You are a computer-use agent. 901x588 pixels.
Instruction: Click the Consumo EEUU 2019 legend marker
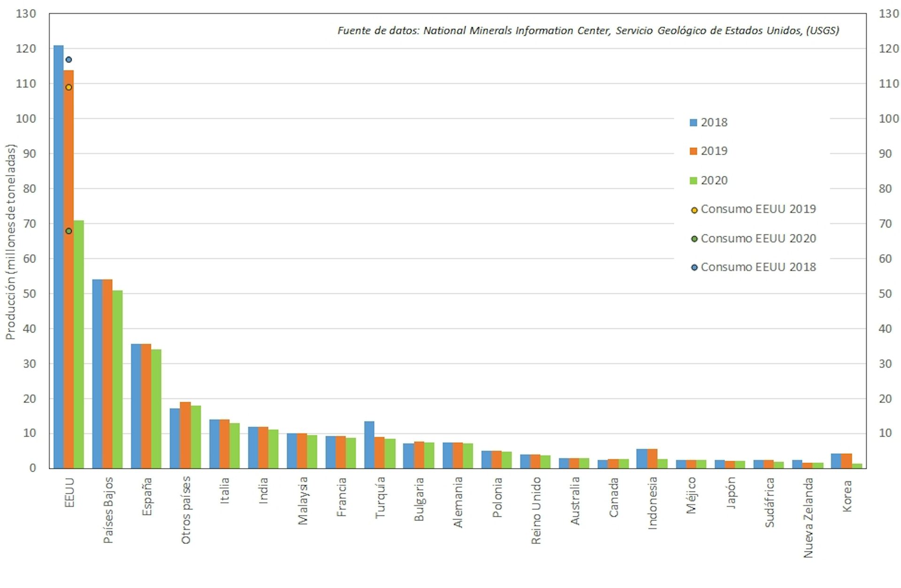point(694,210)
